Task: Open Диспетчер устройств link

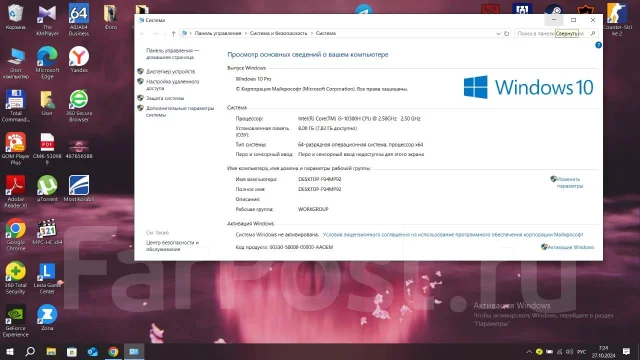Action: 171,71
